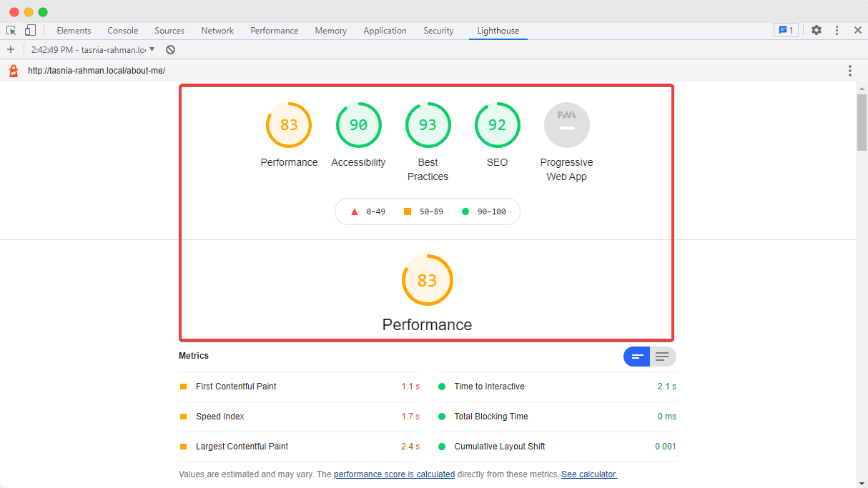Open 'performance score is calculated' link

[394, 474]
